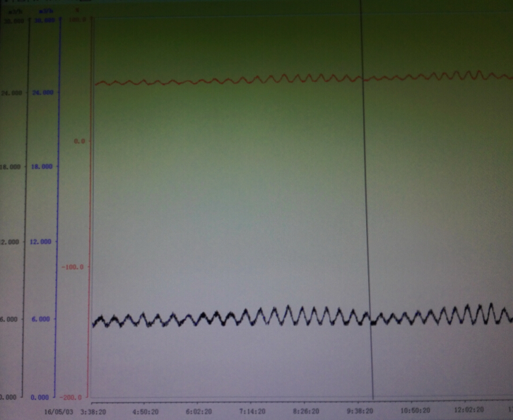Click the 8:26:20 time axis label
This screenshot has width=513, height=420.
[x=306, y=411]
